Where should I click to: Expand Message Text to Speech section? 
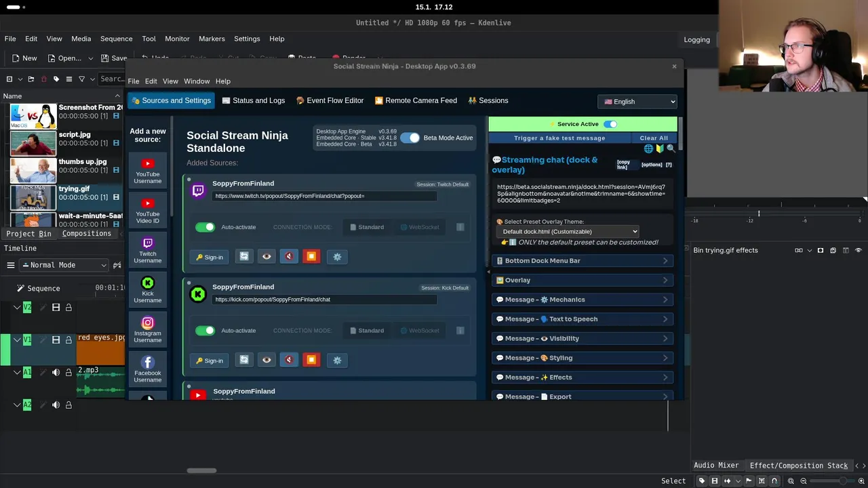point(583,319)
